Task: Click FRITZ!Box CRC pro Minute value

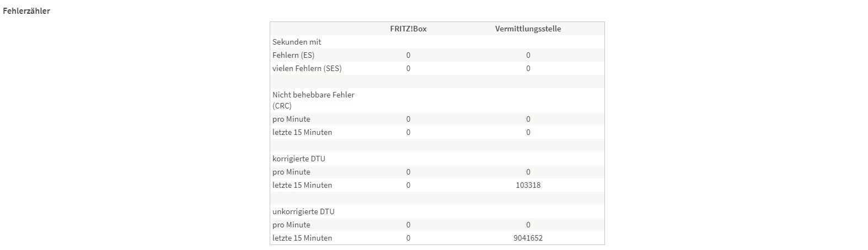Action: [x=408, y=119]
